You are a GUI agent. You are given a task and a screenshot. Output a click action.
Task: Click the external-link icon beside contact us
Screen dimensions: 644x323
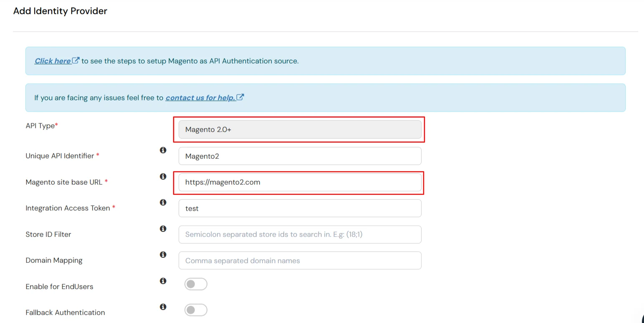click(x=240, y=97)
